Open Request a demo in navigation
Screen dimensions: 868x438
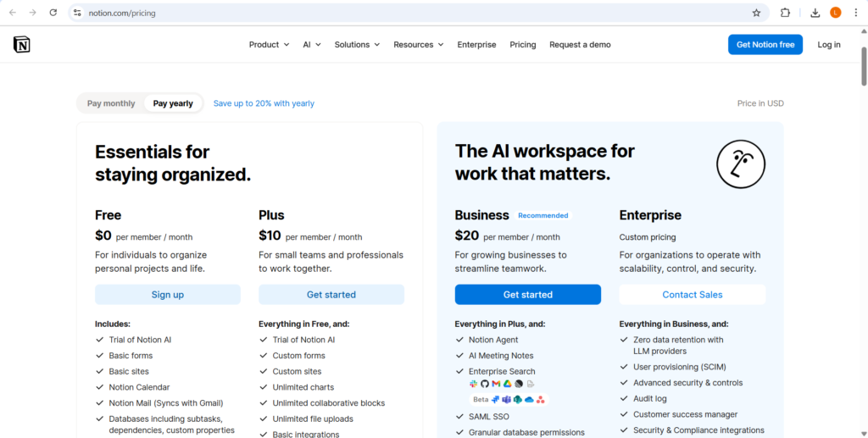(580, 45)
